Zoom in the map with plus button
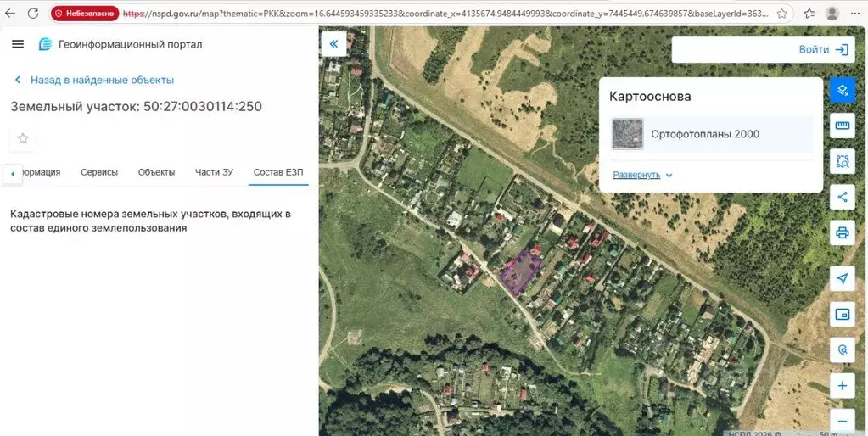 coord(843,386)
